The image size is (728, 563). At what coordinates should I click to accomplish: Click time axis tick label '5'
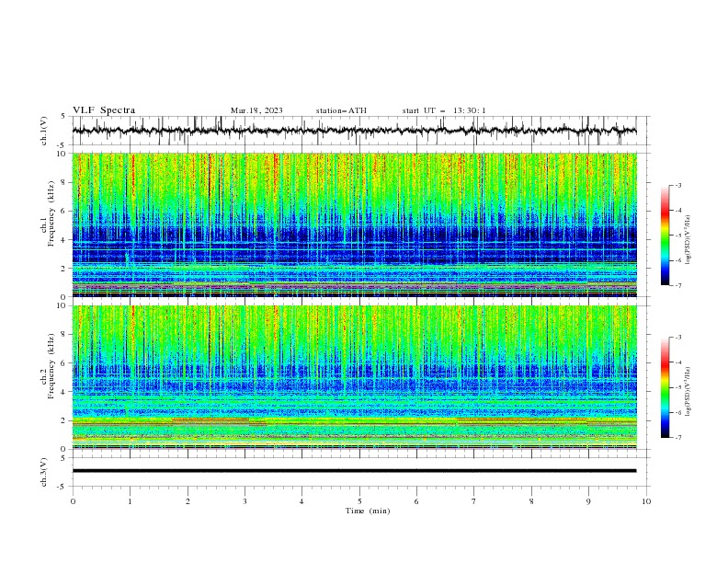359,501
